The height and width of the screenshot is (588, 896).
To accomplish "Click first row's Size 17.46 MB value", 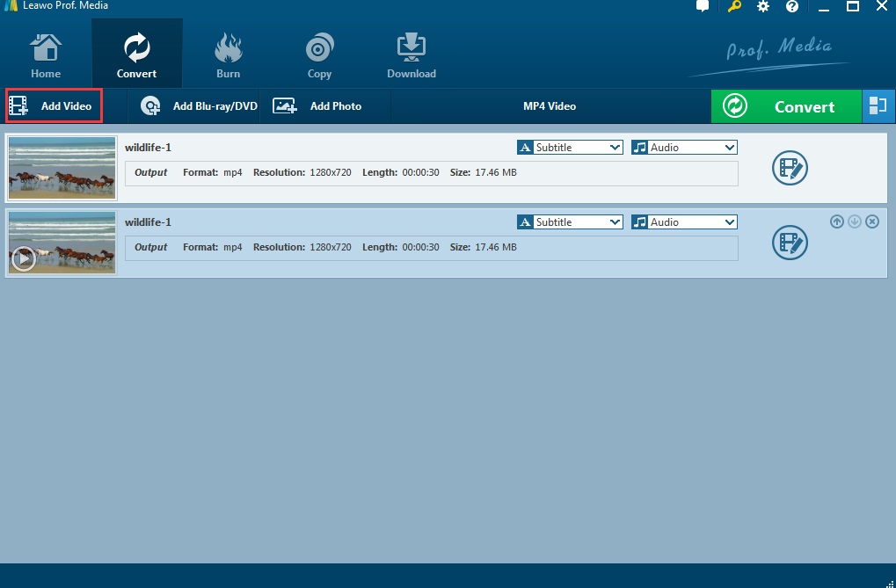I will [x=496, y=172].
